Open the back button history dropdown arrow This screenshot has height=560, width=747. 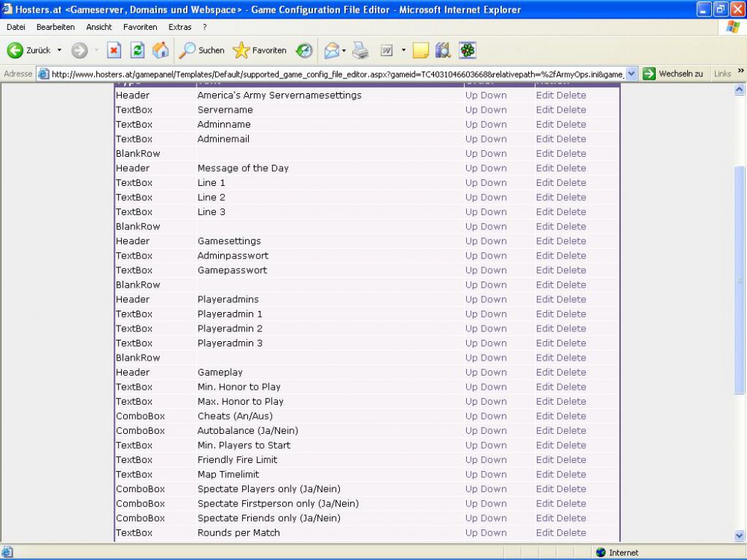60,50
